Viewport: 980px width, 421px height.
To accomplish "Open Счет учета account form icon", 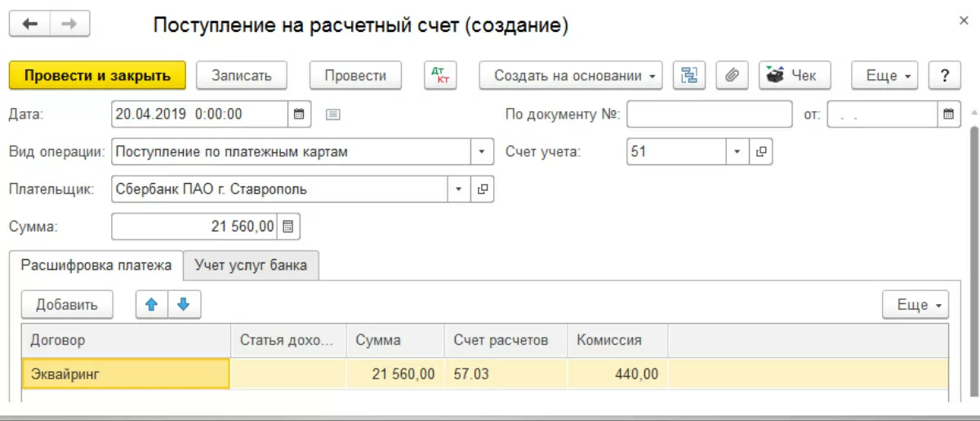I will coord(760,152).
